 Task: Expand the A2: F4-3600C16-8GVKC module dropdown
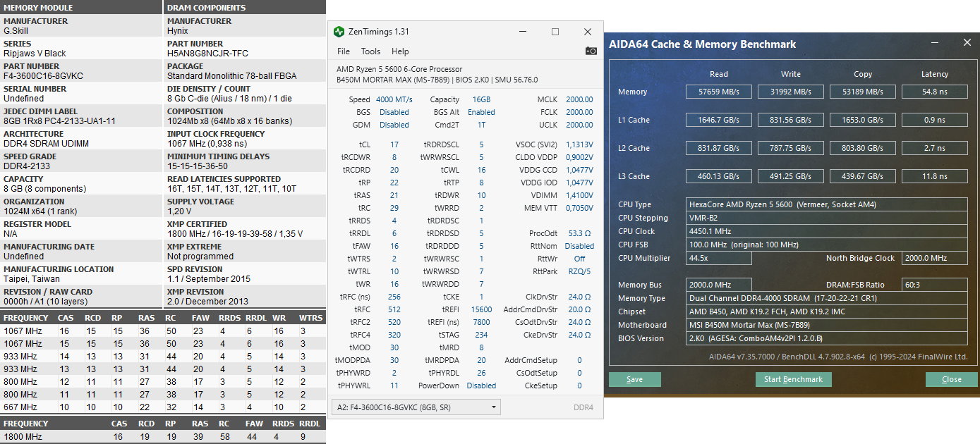(416, 407)
